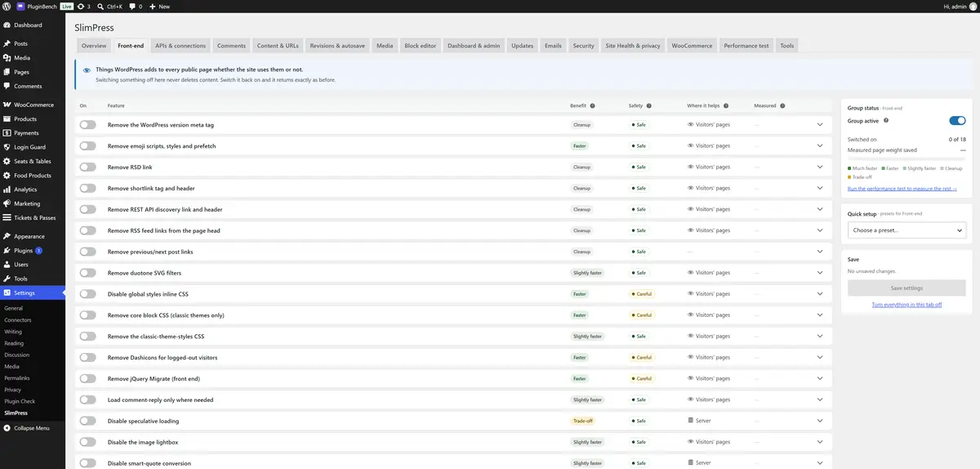This screenshot has width=980, height=469.
Task: Click Run the performance test link
Action: tap(902, 189)
